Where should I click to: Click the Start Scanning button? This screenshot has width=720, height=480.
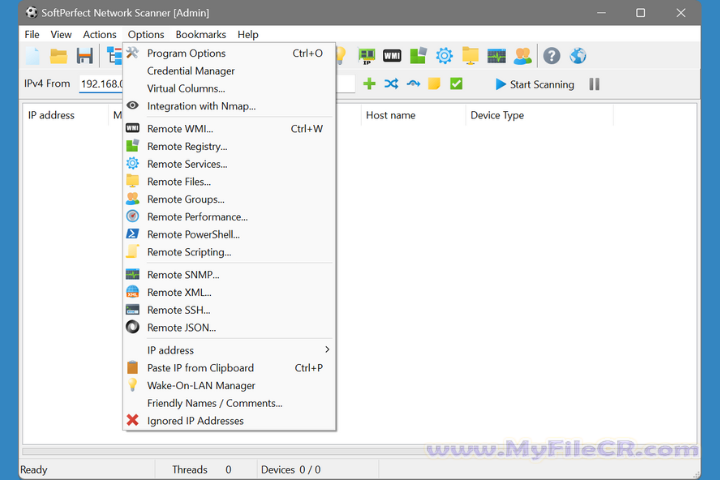point(535,84)
